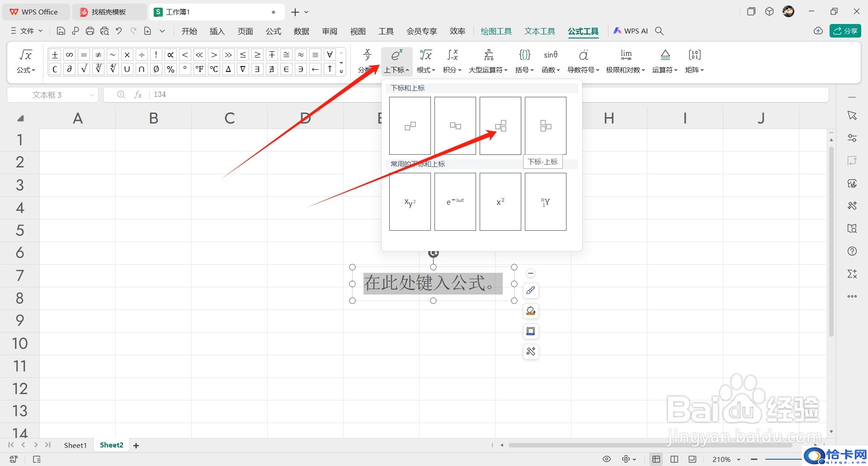Open a new tab with plus button

(295, 12)
